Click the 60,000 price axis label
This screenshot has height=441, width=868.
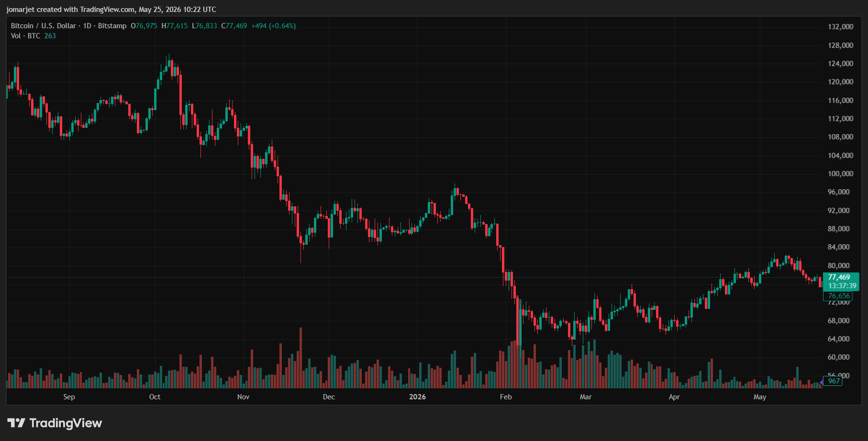(x=839, y=357)
